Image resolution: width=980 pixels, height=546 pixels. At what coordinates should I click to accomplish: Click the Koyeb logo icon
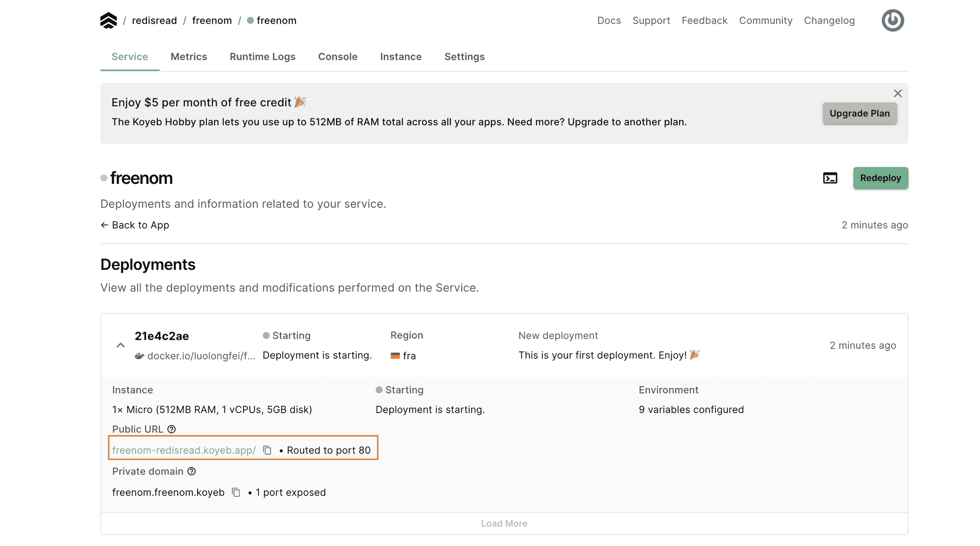(108, 21)
